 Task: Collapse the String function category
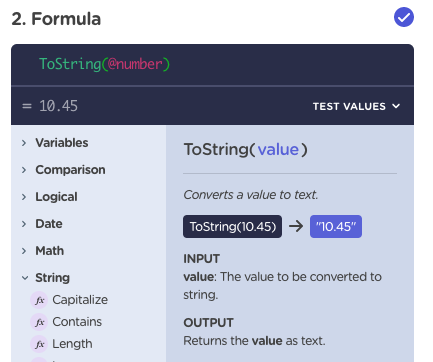46,278
